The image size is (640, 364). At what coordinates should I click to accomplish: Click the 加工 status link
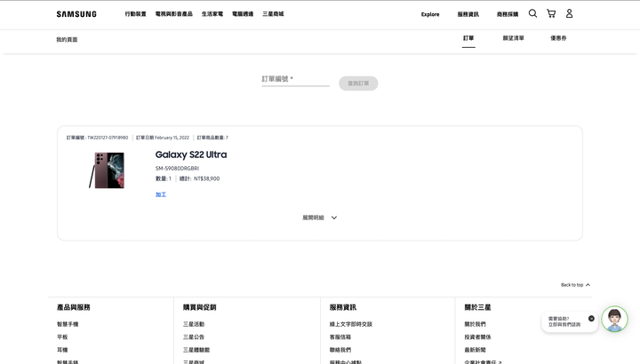click(161, 194)
